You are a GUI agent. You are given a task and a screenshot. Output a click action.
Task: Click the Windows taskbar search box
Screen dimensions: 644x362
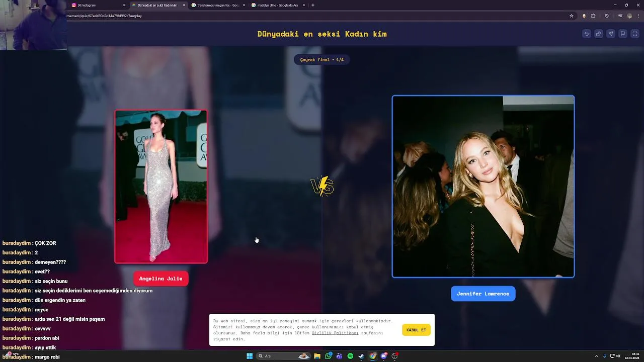[x=284, y=356]
